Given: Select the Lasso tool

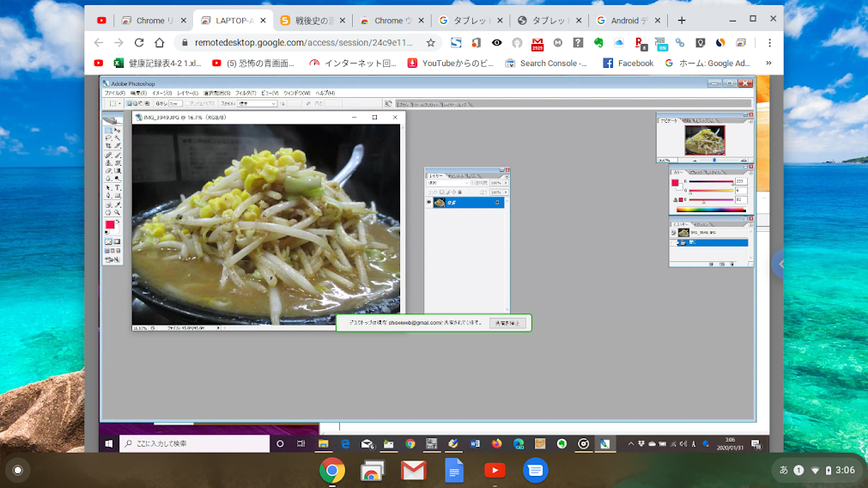Looking at the screenshot, I should [x=108, y=137].
